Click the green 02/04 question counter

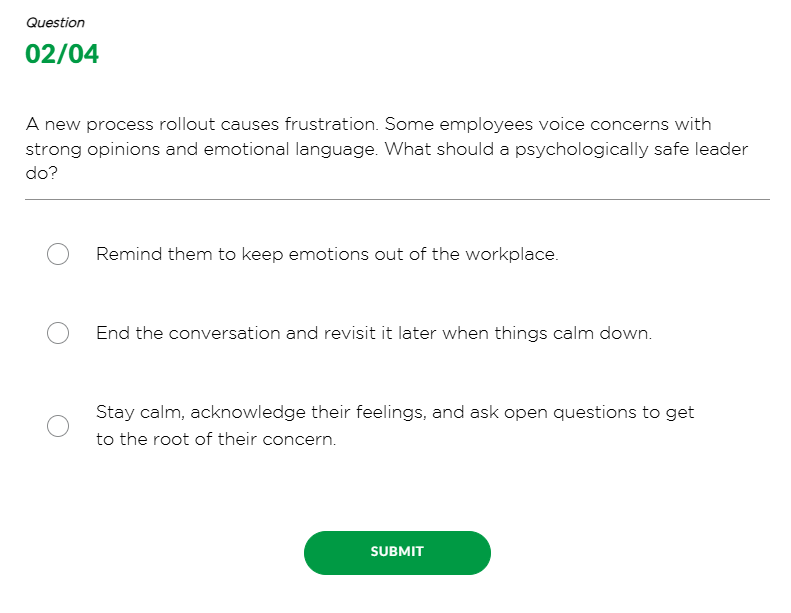point(62,55)
